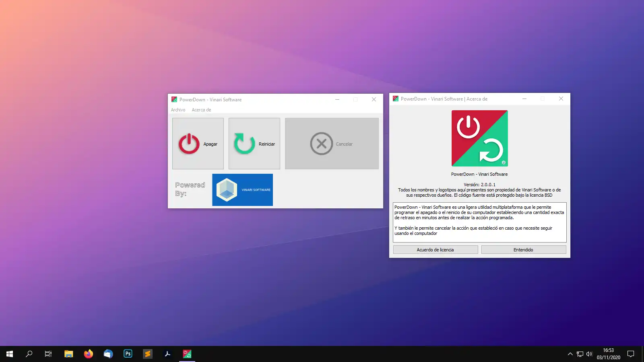Open File Explorer from the taskbar

pos(68,354)
